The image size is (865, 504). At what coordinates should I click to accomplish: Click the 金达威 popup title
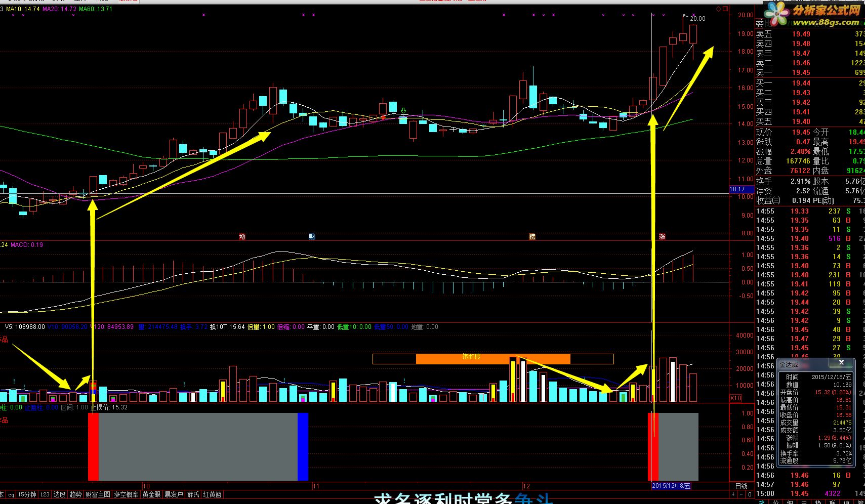[x=789, y=364]
